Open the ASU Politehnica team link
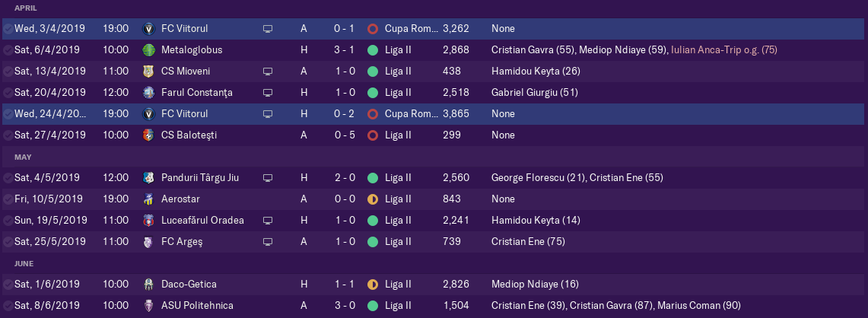This screenshot has height=318, width=868. coord(197,306)
